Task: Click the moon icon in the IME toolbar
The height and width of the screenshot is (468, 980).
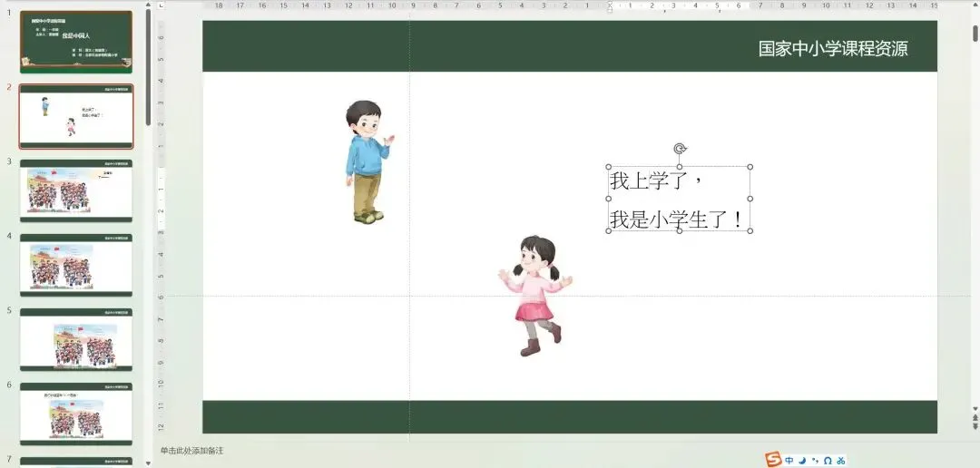Action: coord(802,461)
